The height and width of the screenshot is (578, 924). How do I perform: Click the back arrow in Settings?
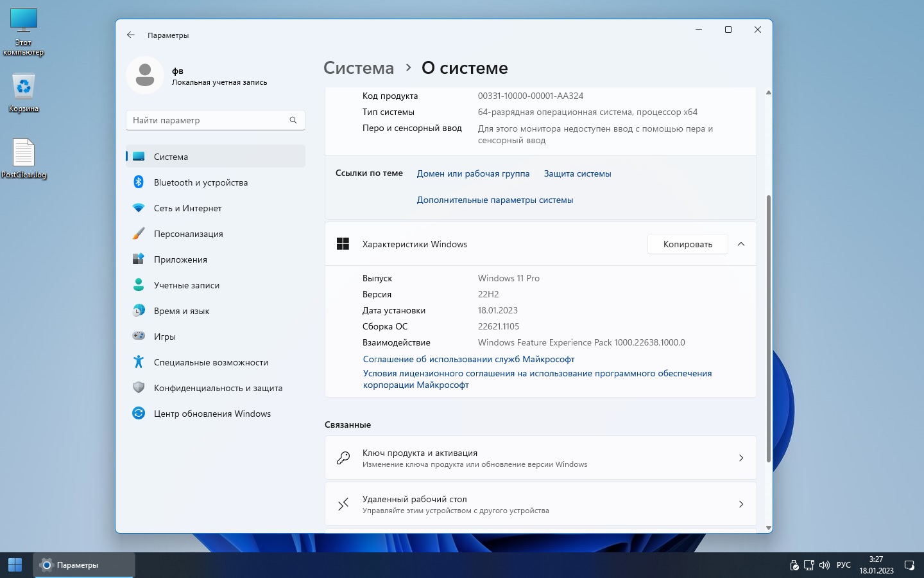pyautogui.click(x=131, y=35)
